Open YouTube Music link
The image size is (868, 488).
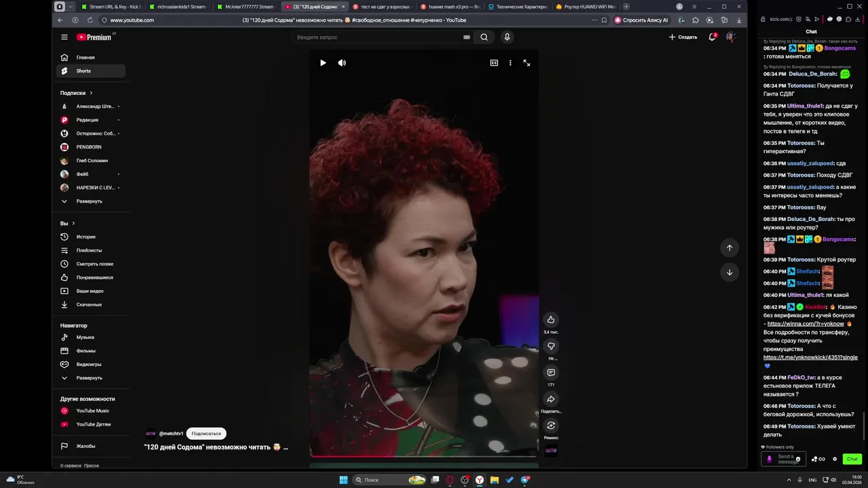pyautogui.click(x=91, y=411)
